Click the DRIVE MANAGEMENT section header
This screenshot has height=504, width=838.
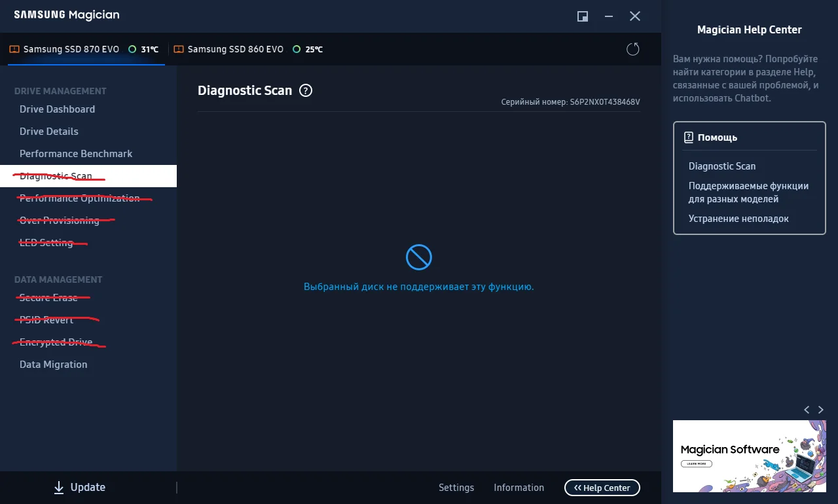click(60, 91)
